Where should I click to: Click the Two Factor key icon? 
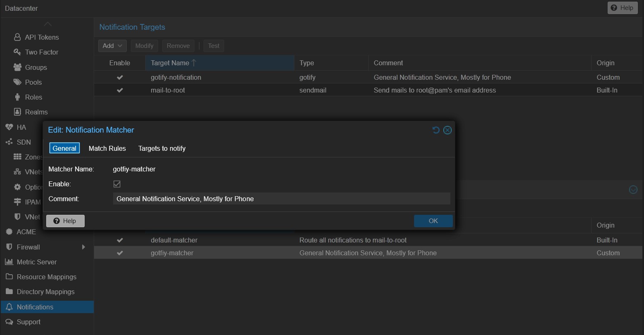pyautogui.click(x=17, y=52)
